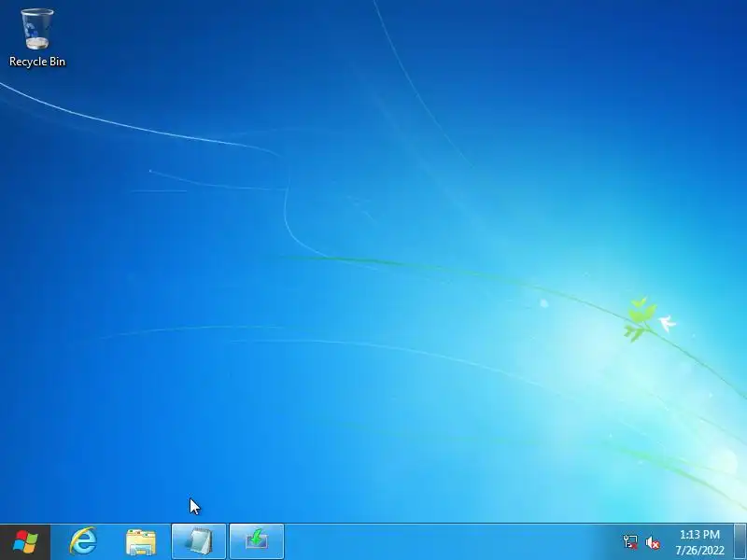Image resolution: width=747 pixels, height=560 pixels.
Task: Launch Internet Explorer from the taskbar
Action: coord(83,541)
